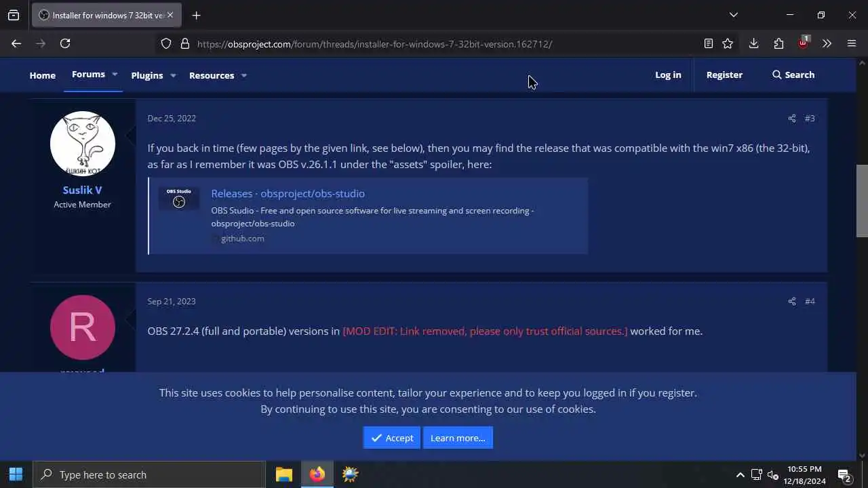The height and width of the screenshot is (488, 868).
Task: Click the uBlock Origin extension icon
Action: pos(804,43)
